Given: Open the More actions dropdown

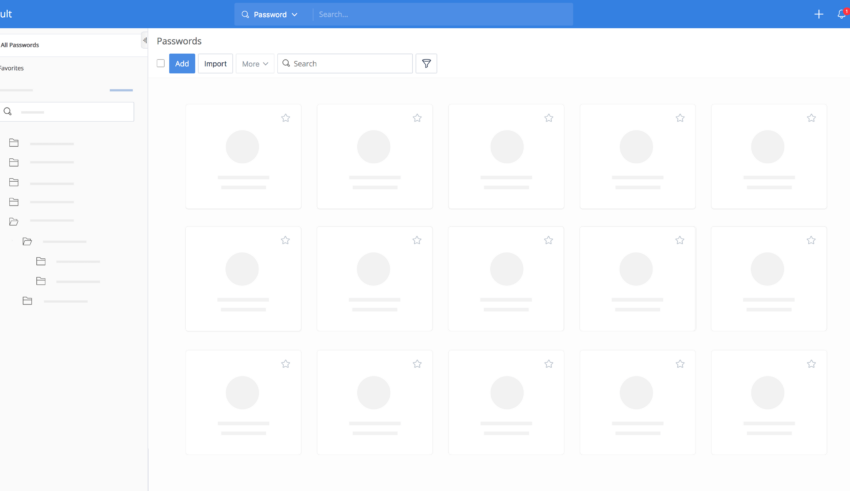Looking at the screenshot, I should [254, 64].
